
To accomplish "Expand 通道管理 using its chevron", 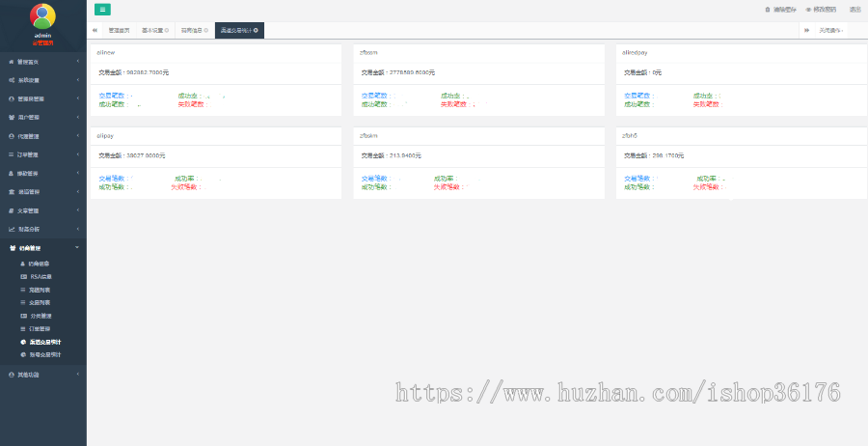I will click(x=78, y=192).
